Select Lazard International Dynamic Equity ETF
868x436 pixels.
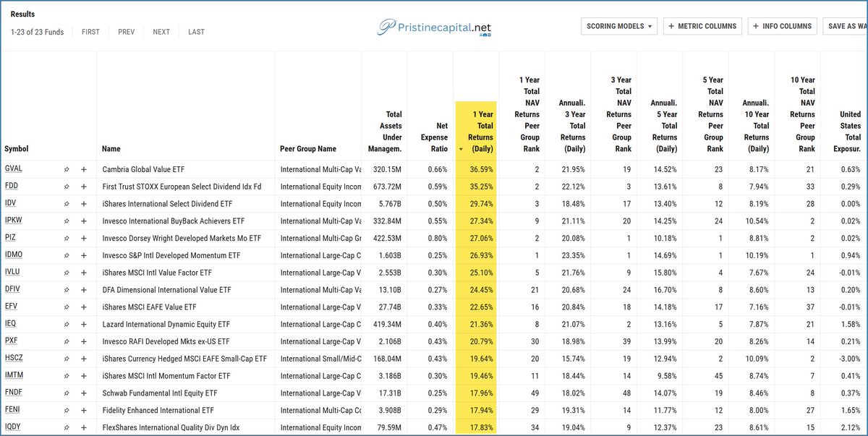coord(166,324)
